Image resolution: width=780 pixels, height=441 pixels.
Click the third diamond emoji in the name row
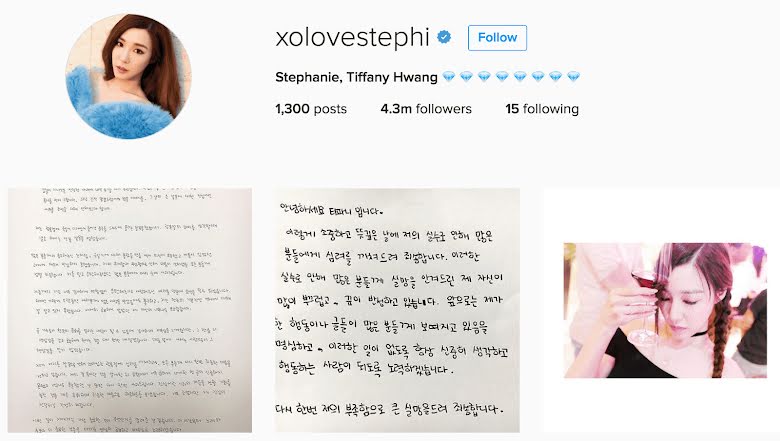point(485,77)
